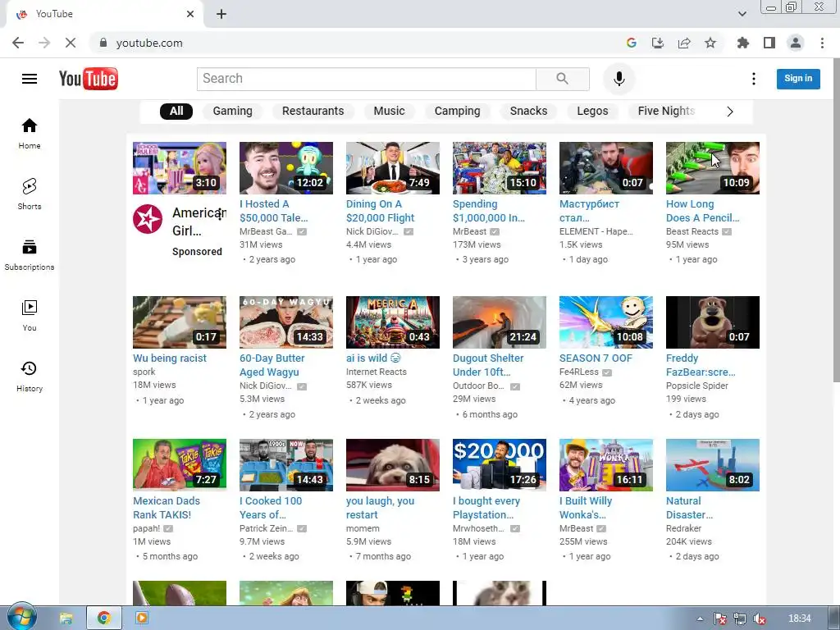Image resolution: width=840 pixels, height=630 pixels.
Task: Open the tab search dropdown arrow
Action: click(742, 14)
